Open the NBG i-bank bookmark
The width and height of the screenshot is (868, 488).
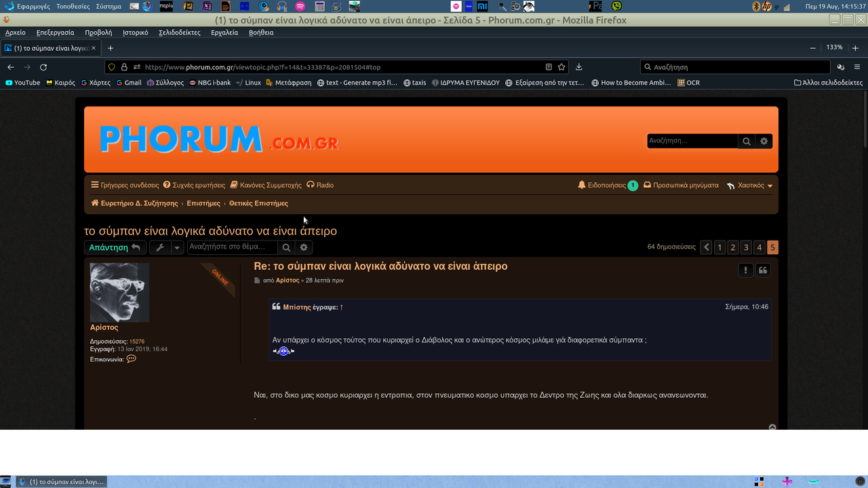210,83
